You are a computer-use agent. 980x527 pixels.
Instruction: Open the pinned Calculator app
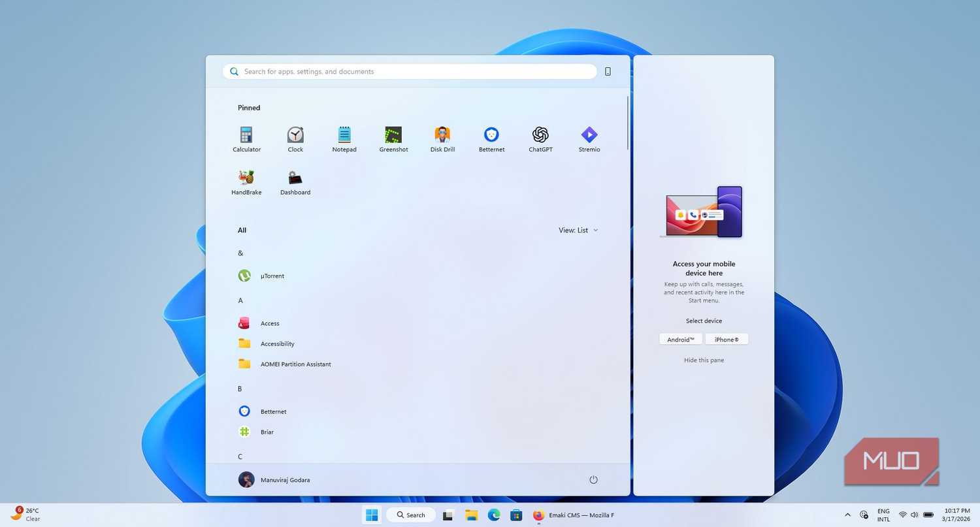(246, 140)
